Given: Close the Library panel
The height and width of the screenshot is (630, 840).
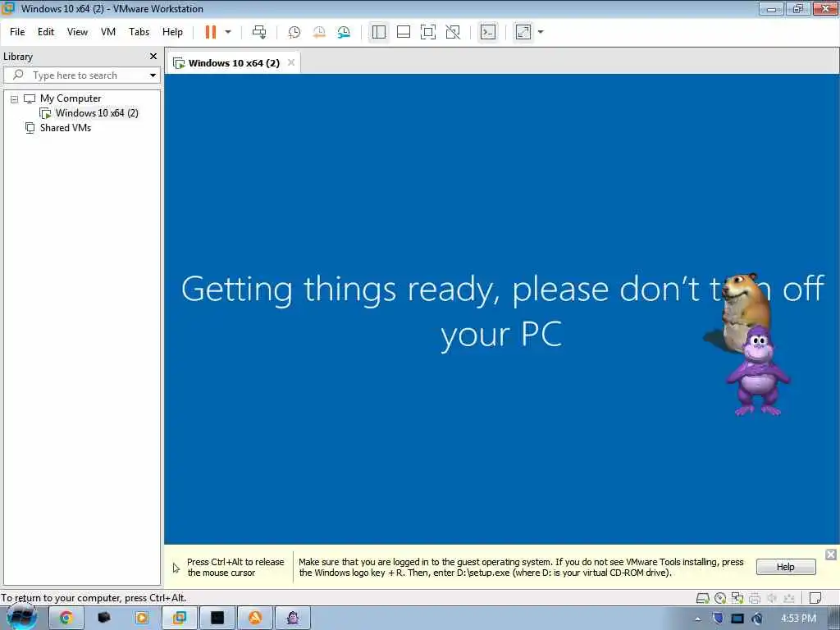Looking at the screenshot, I should 153,57.
